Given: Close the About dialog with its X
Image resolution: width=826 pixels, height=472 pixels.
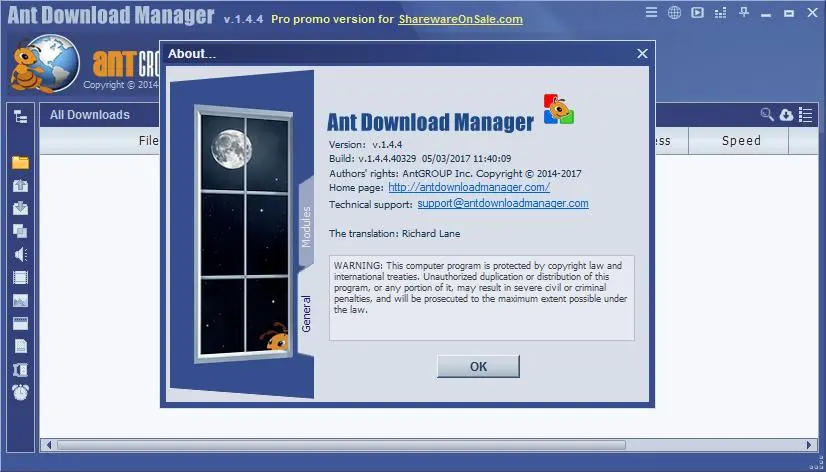Looking at the screenshot, I should [x=642, y=54].
